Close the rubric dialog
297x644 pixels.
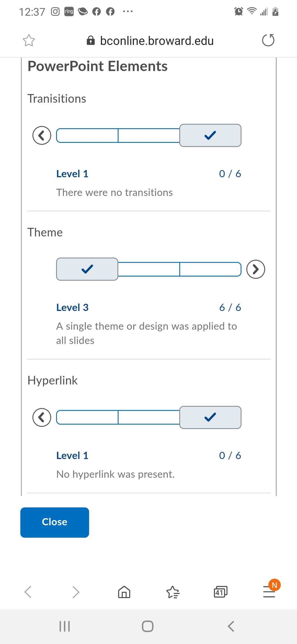[x=55, y=522]
